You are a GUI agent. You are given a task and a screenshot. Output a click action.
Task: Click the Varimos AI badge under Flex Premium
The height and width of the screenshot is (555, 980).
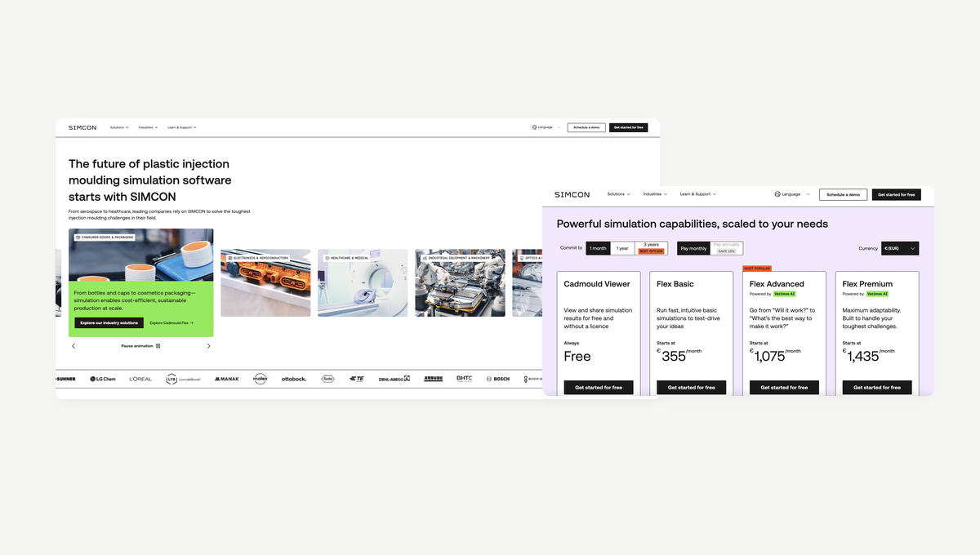(x=877, y=294)
